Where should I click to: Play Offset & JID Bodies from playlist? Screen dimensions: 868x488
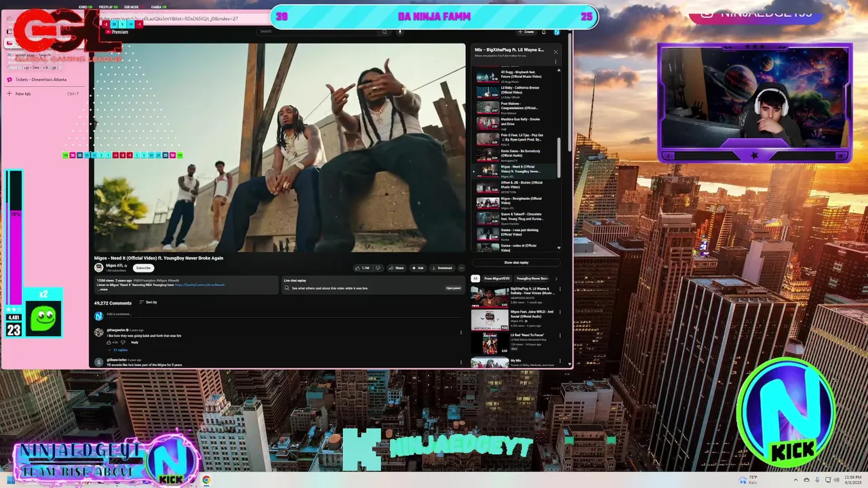pos(517,187)
